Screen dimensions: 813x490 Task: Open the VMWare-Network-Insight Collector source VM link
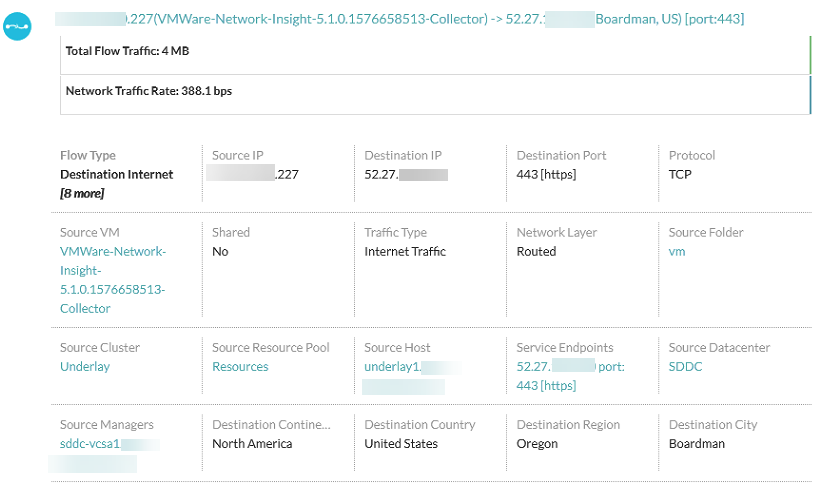[x=113, y=280]
